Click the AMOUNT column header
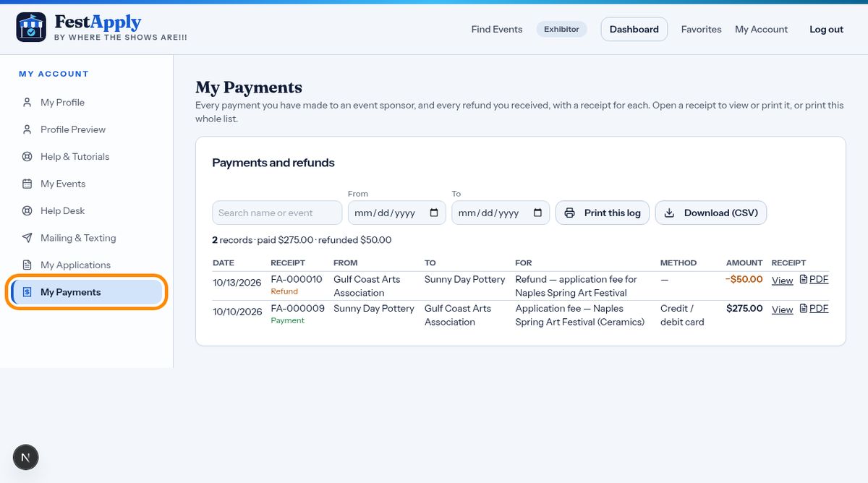868x483 pixels. coord(744,262)
